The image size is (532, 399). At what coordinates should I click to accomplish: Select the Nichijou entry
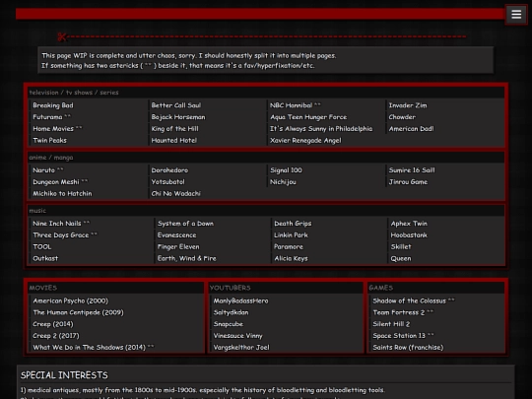tap(283, 182)
